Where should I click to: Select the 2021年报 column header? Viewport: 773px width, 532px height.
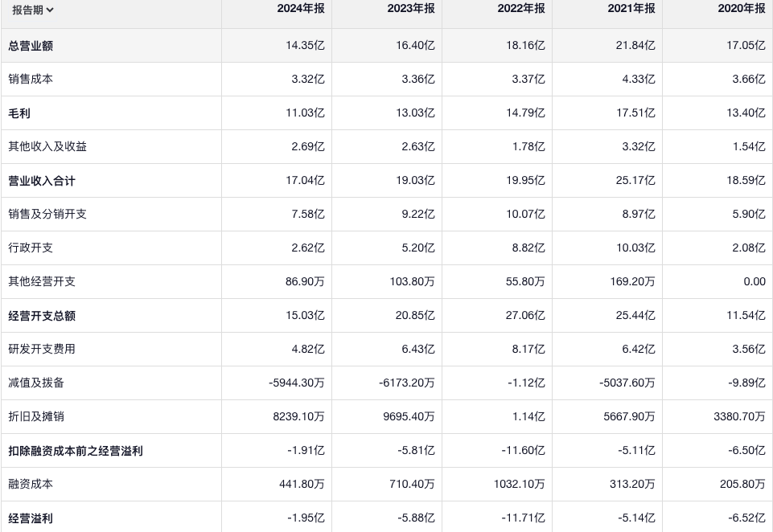(631, 9)
